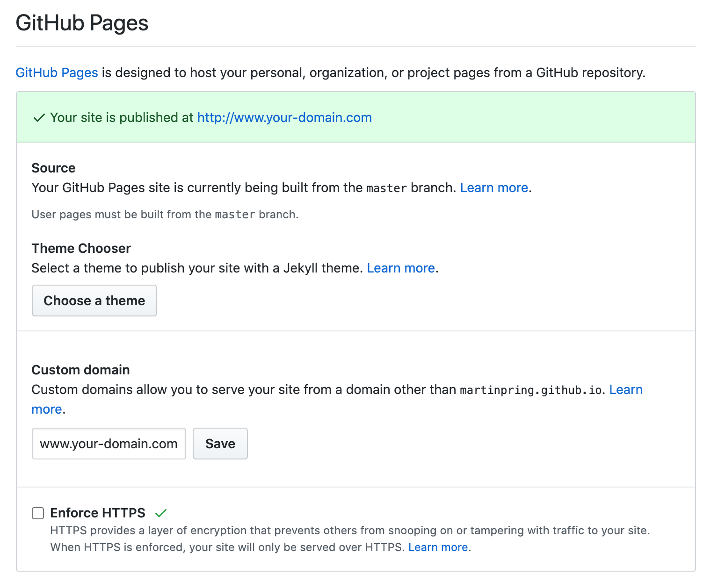Focus the custom domain text field
Image resolution: width=725 pixels, height=588 pixels.
pos(109,444)
